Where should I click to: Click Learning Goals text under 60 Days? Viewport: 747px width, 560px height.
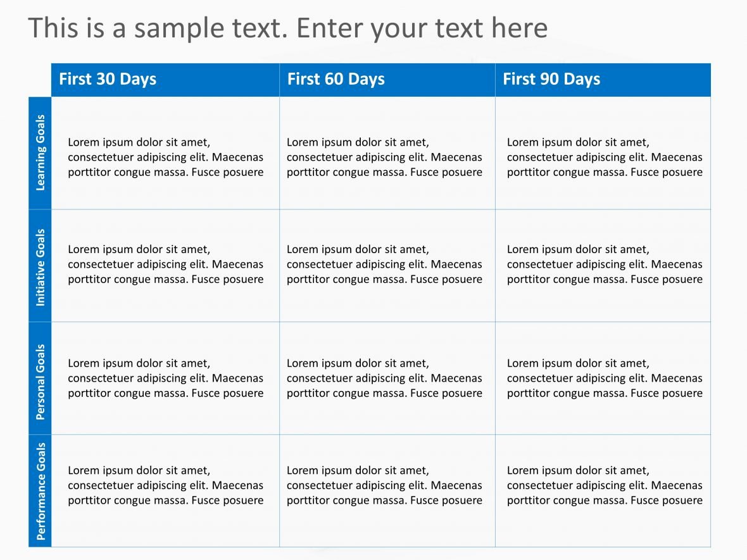coord(384,157)
